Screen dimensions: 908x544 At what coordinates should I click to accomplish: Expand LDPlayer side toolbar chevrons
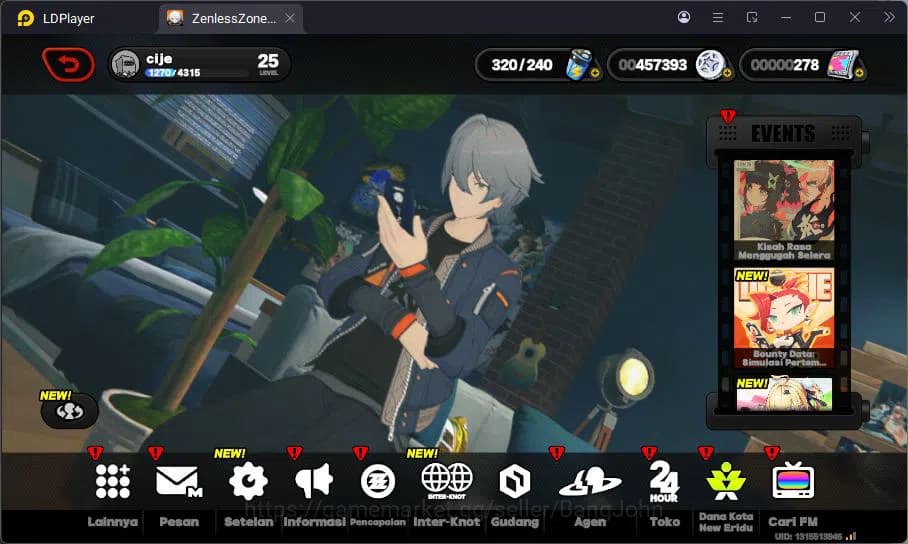pyautogui.click(x=889, y=17)
